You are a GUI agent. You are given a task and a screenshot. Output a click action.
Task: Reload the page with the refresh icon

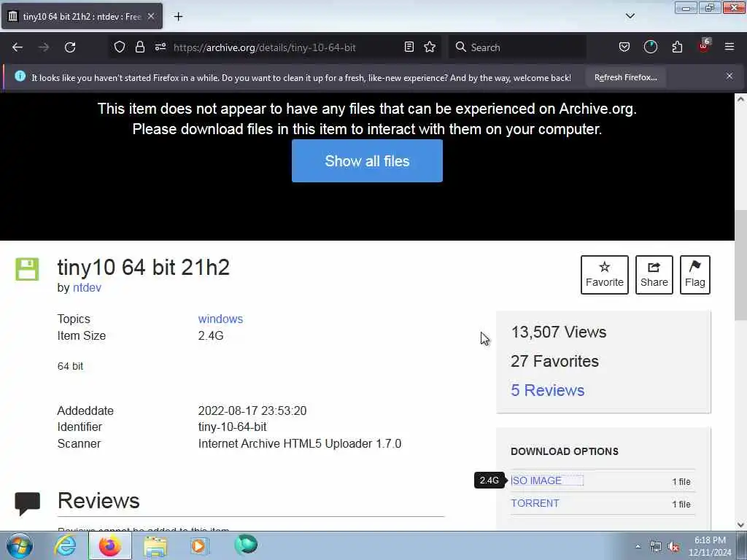click(70, 47)
